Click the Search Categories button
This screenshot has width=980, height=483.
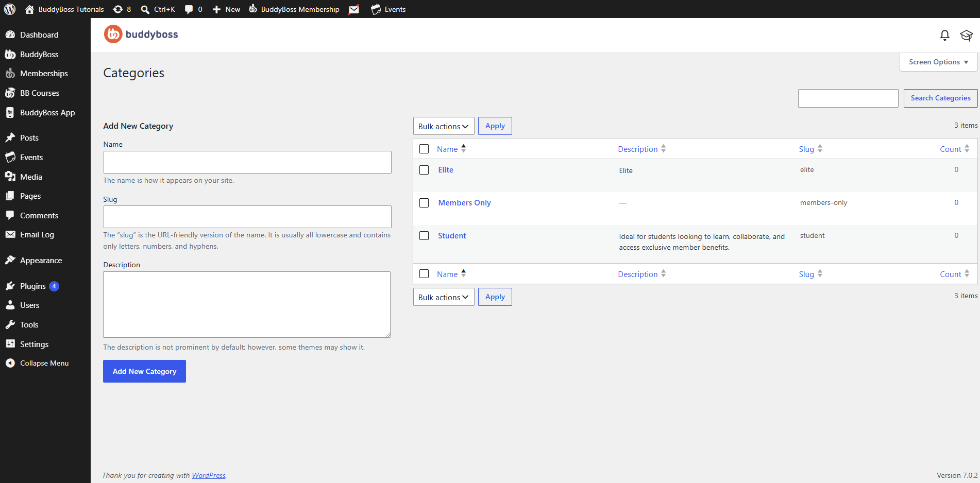pos(940,98)
